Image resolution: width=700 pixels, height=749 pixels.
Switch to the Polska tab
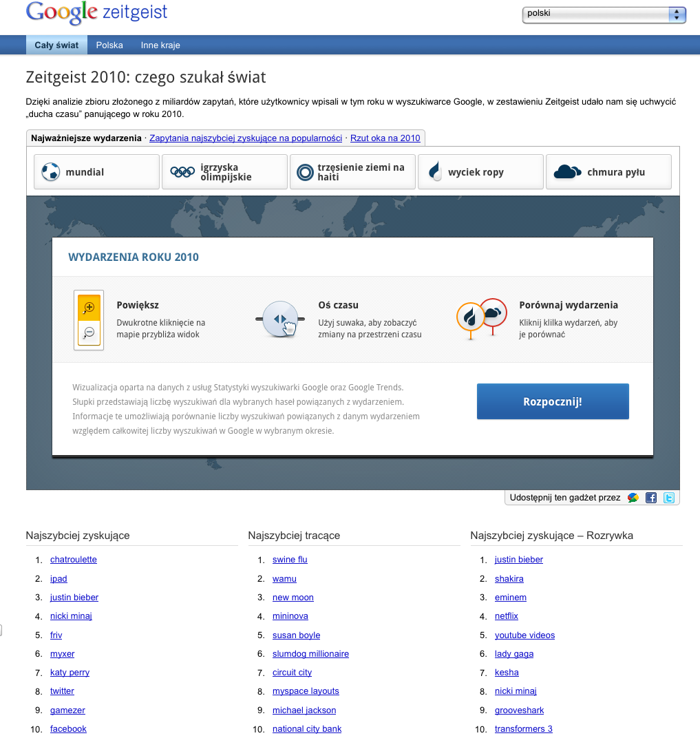tap(109, 45)
